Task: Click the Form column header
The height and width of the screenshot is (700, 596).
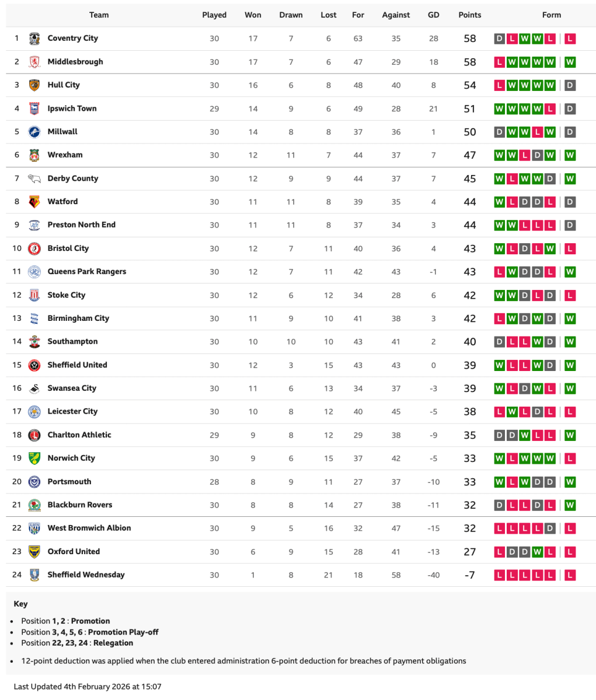Action: tap(551, 15)
